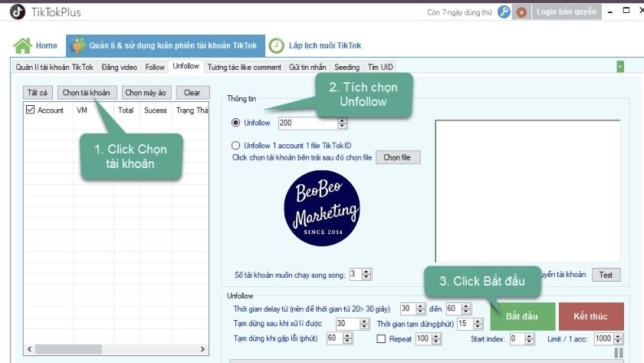Switch to the Follow tab
The height and width of the screenshot is (363, 644).
pyautogui.click(x=155, y=68)
